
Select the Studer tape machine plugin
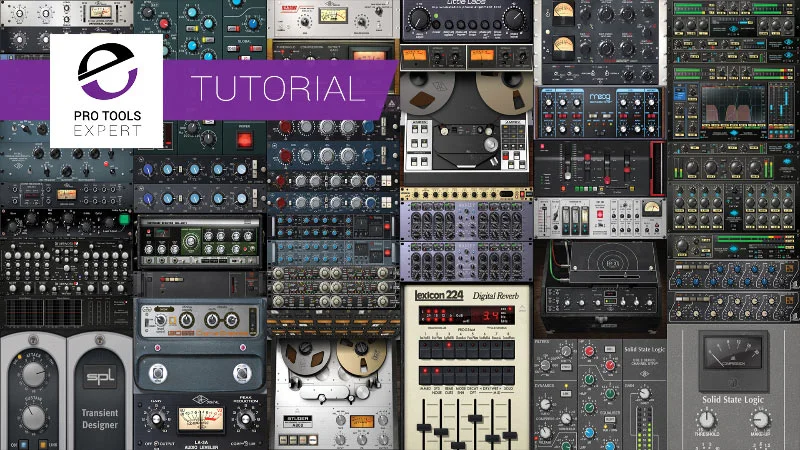(334, 394)
